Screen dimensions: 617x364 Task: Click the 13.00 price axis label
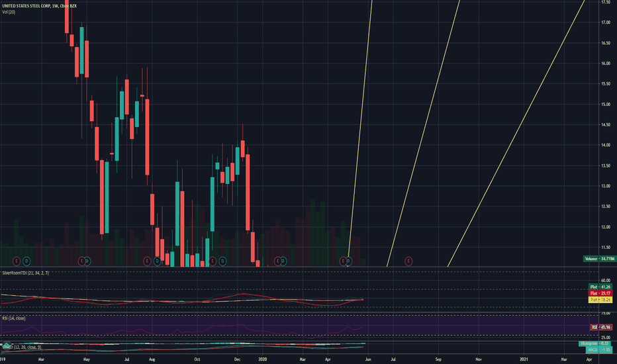(606, 186)
